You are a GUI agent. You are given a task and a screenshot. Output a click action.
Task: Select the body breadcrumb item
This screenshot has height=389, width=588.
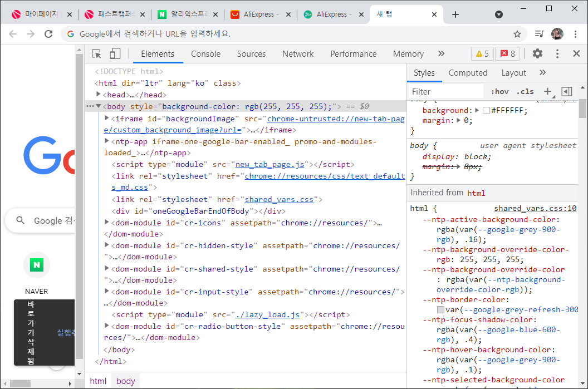(x=126, y=381)
